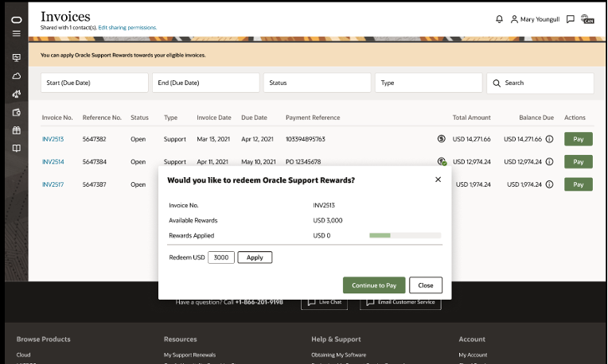Open the chat bubble icon in header
Screen dimensions: 608x364
click(x=571, y=19)
